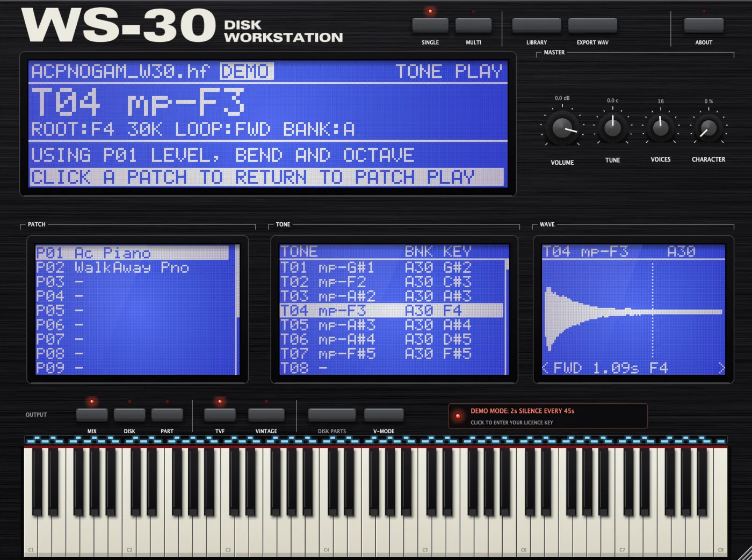The width and height of the screenshot is (752, 560).
Task: Click the loop point marker in waveform
Action: [x=653, y=311]
